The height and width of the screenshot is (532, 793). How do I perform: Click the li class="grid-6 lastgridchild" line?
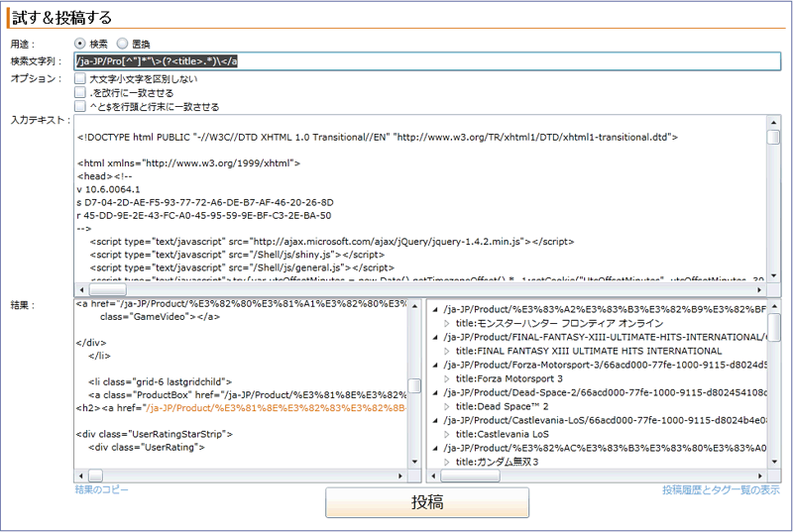(160, 382)
